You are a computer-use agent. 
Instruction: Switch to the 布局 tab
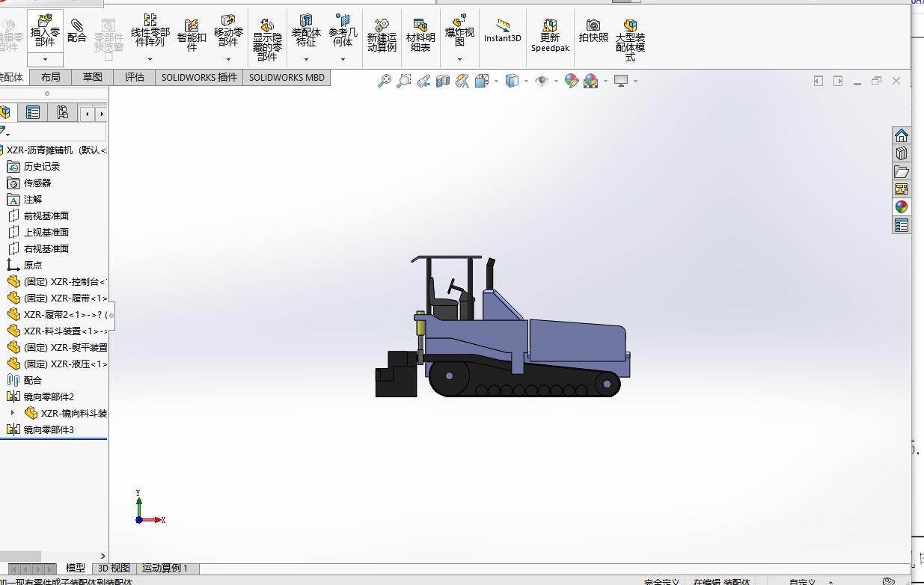pyautogui.click(x=51, y=77)
